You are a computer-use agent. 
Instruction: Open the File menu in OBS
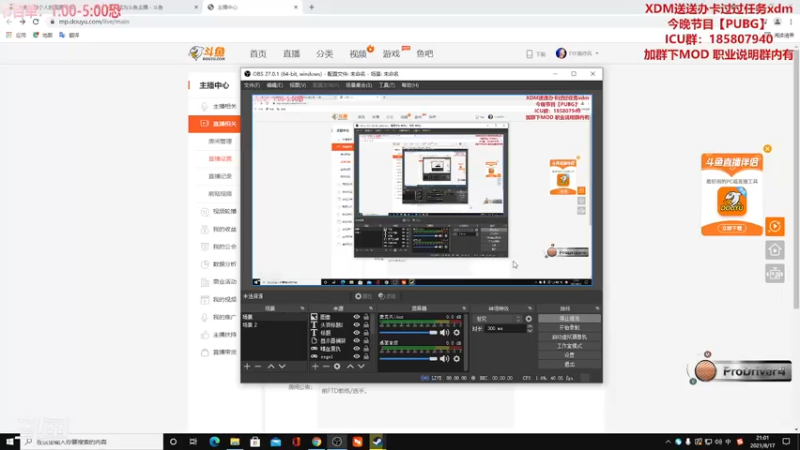coord(252,85)
